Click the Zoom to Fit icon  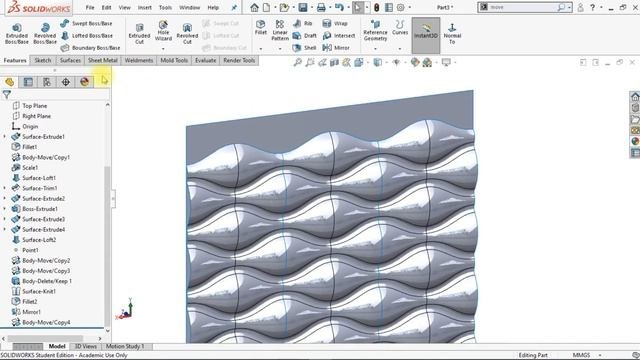click(x=298, y=62)
